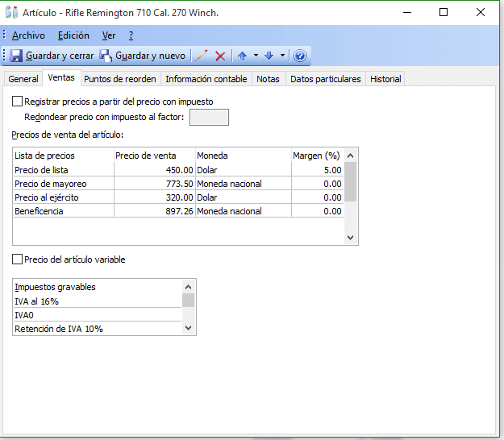The width and height of the screenshot is (504, 440).
Task: Enable Registrar precios a partir del precio con impuesto
Action: [17, 102]
